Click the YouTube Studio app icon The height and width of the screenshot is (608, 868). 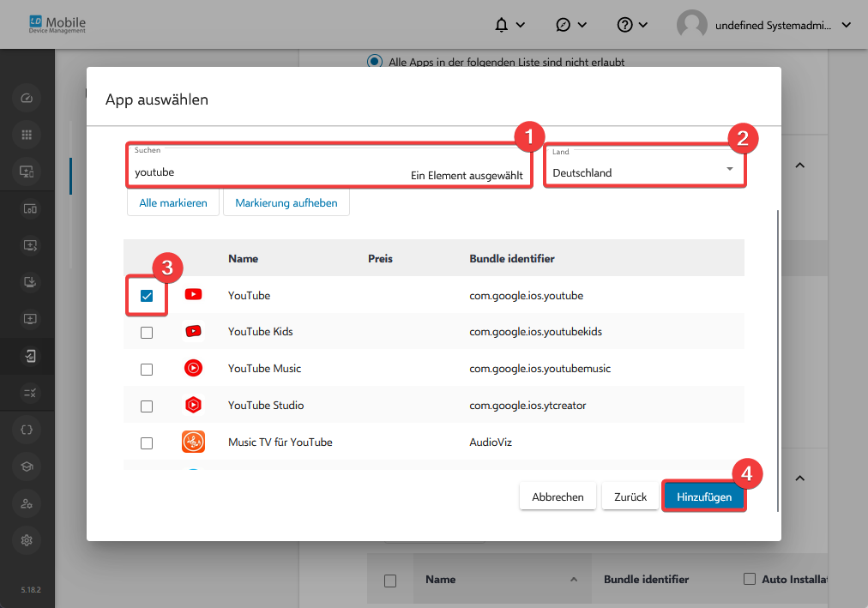193,405
